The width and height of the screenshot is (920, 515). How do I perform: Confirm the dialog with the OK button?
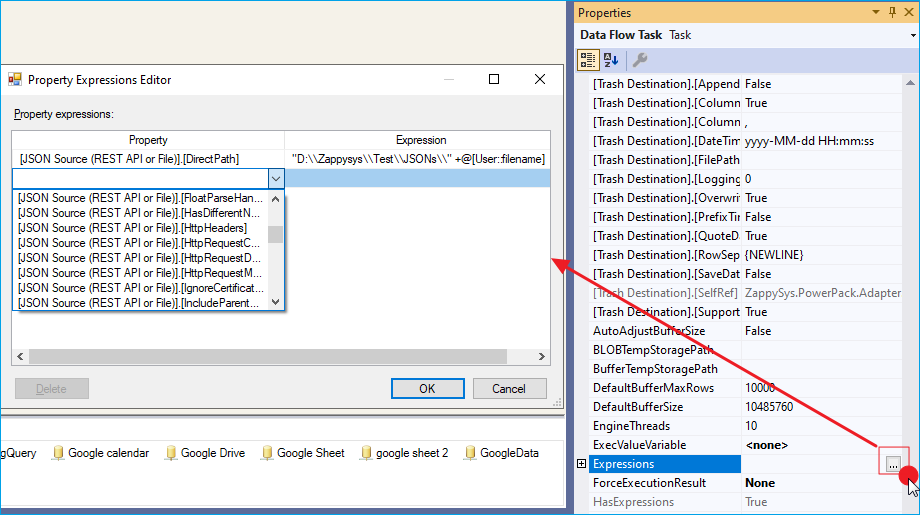pos(427,388)
